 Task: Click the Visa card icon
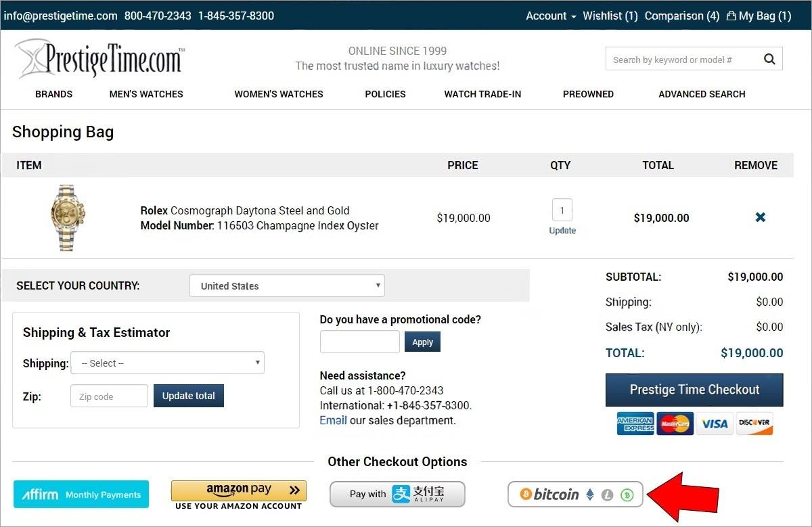[x=715, y=423]
